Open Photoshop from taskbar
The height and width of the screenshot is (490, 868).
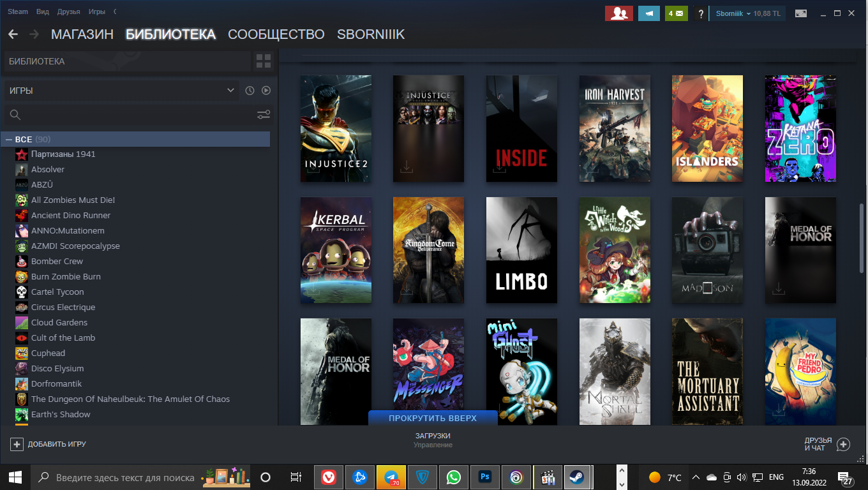[x=485, y=477]
